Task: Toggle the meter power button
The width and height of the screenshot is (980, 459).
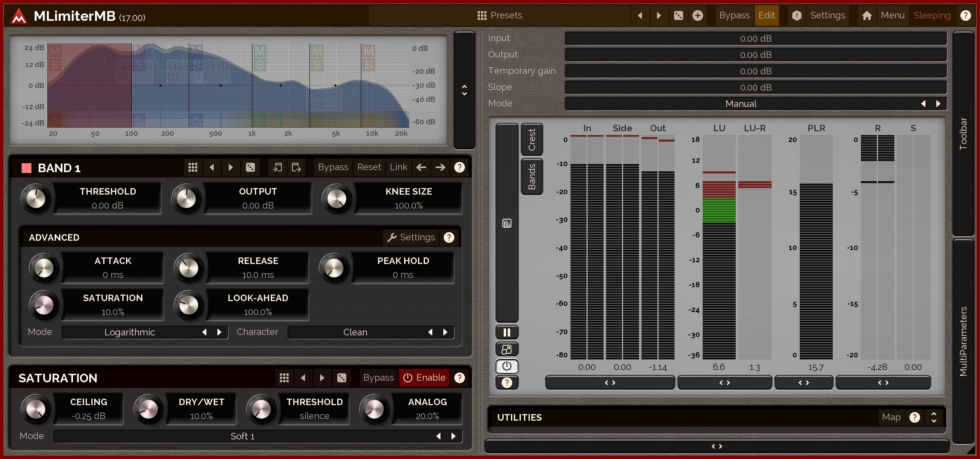Action: 507,366
